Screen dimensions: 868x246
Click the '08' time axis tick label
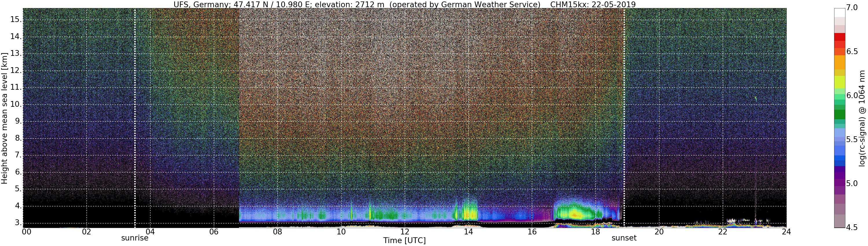277,232
